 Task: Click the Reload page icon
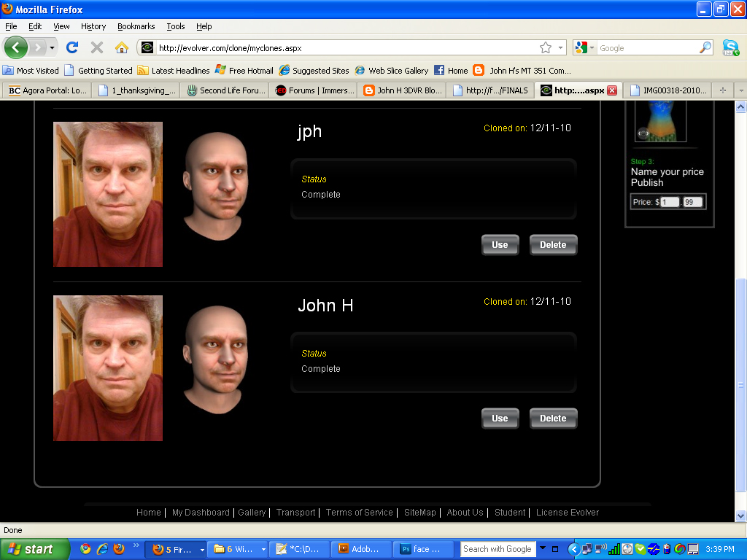71,47
